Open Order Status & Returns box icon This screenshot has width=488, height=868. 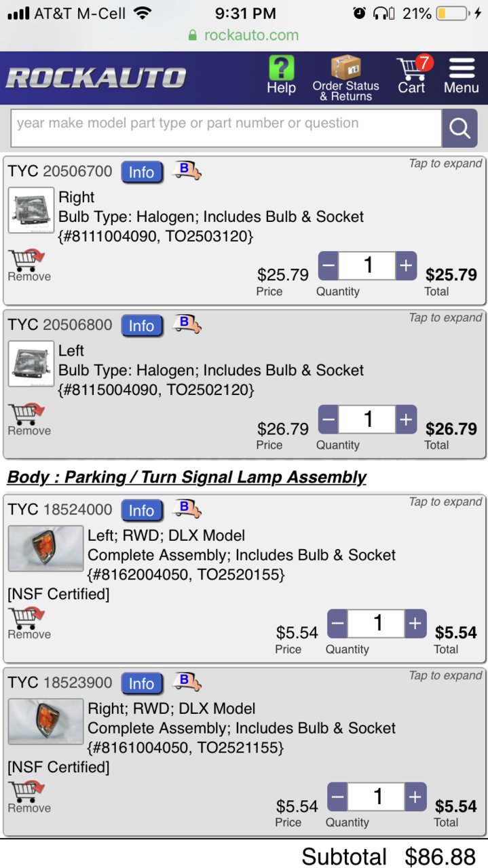tap(345, 78)
